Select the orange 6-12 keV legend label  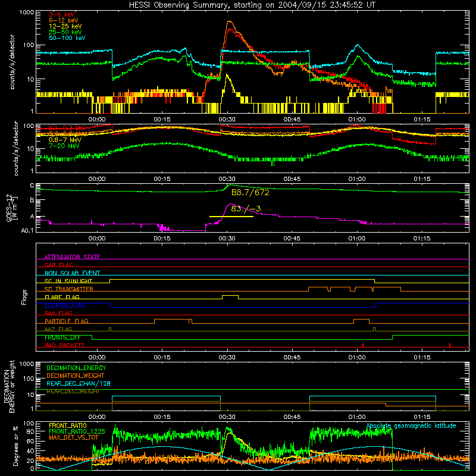coord(63,20)
